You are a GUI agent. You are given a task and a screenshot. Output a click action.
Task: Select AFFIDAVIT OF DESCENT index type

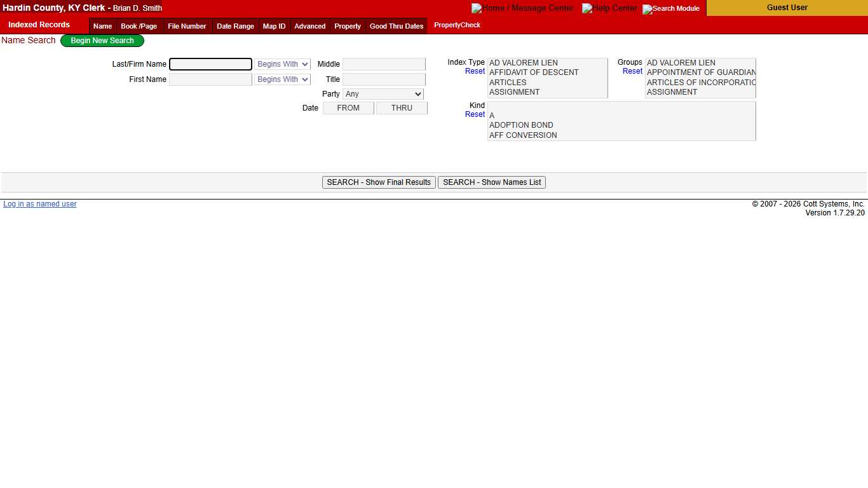(x=534, y=72)
